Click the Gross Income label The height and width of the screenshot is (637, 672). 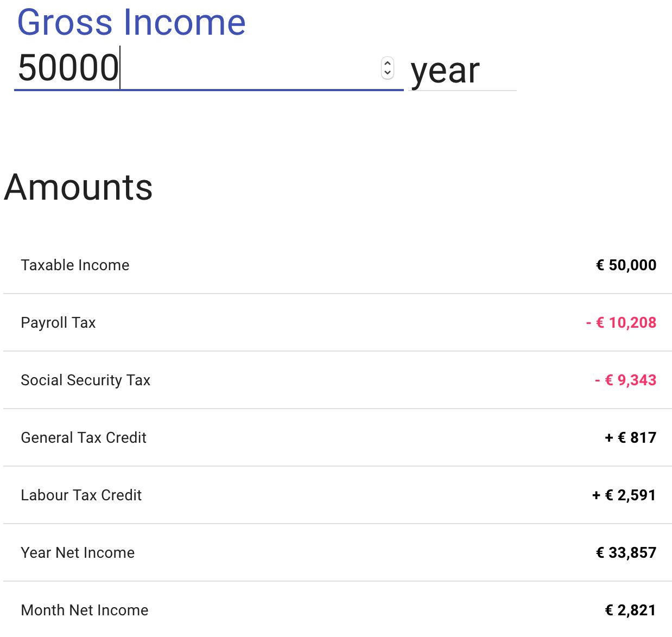tap(131, 23)
